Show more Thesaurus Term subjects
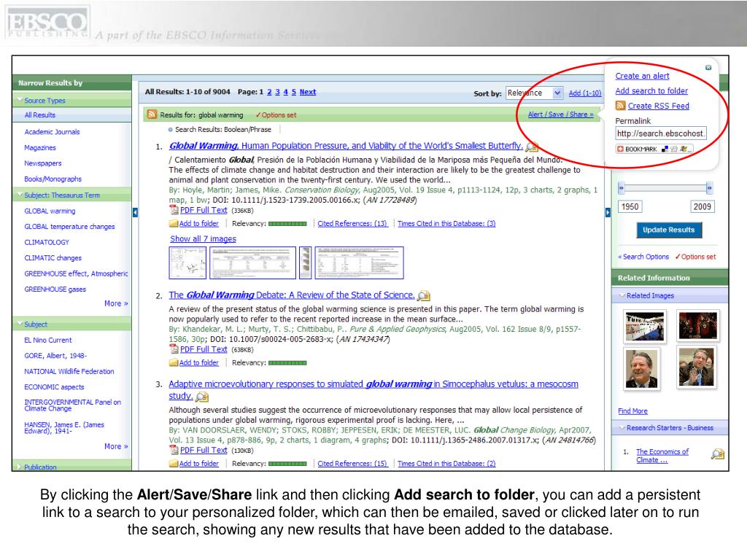747x560 pixels. (116, 303)
